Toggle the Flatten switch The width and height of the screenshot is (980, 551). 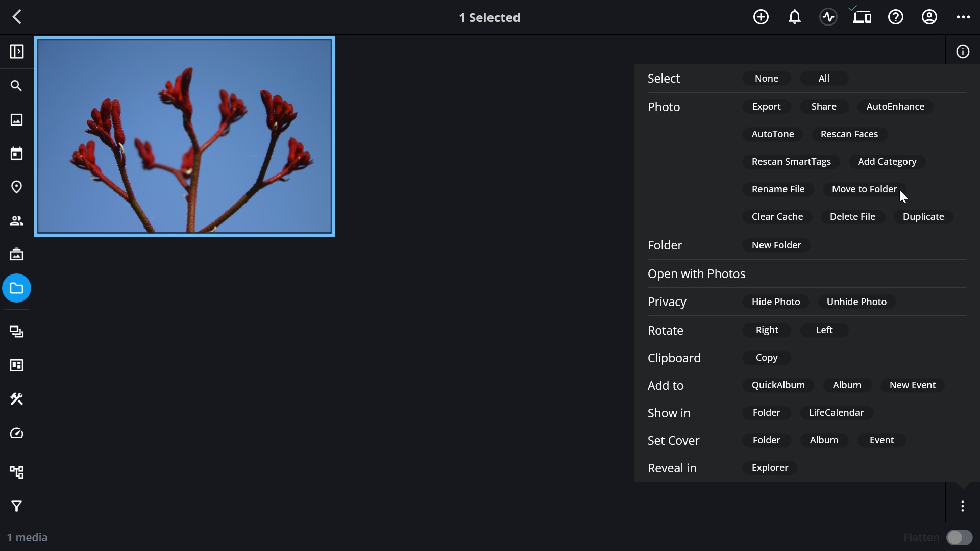pos(959,537)
